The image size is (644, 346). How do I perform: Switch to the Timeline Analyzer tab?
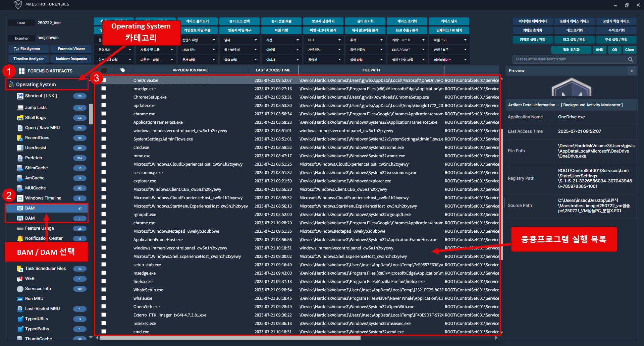click(x=29, y=59)
